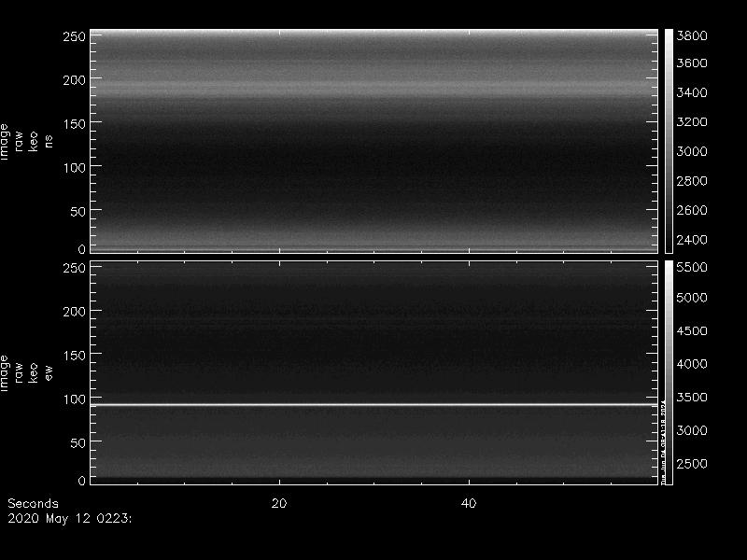
Task: Select the 5500 label on the bottom colorbar
Action: [x=695, y=268]
